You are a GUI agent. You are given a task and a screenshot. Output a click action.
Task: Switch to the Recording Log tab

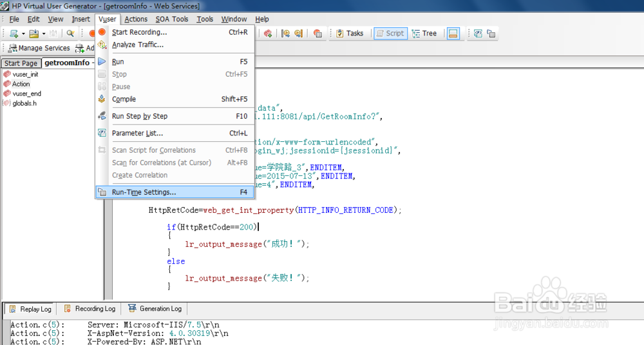click(90, 308)
